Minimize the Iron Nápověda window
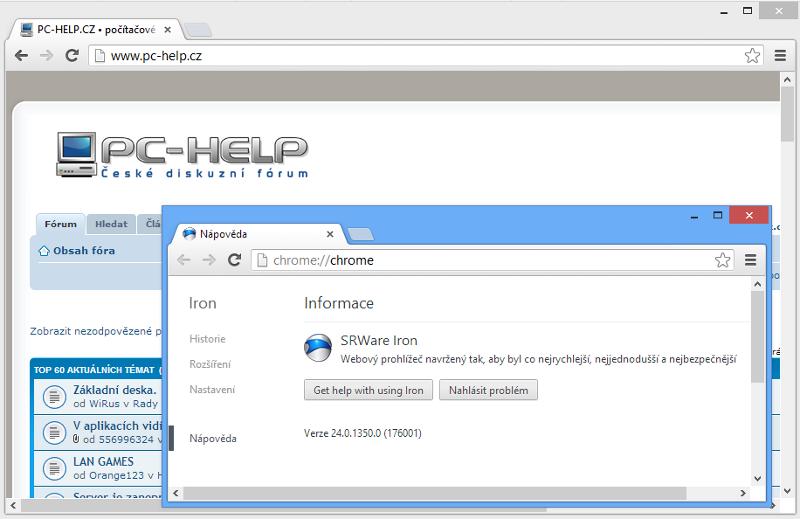Image resolution: width=800 pixels, height=519 pixels. click(x=694, y=216)
